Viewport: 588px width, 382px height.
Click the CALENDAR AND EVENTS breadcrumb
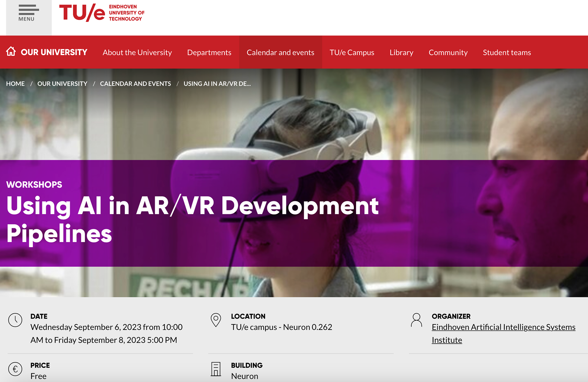tap(135, 84)
